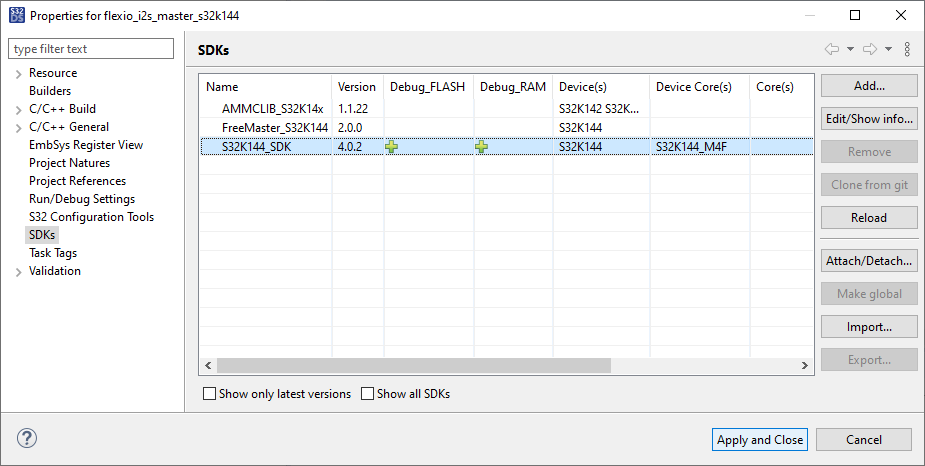
Task: Maximize the Properties window
Action: pos(855,15)
